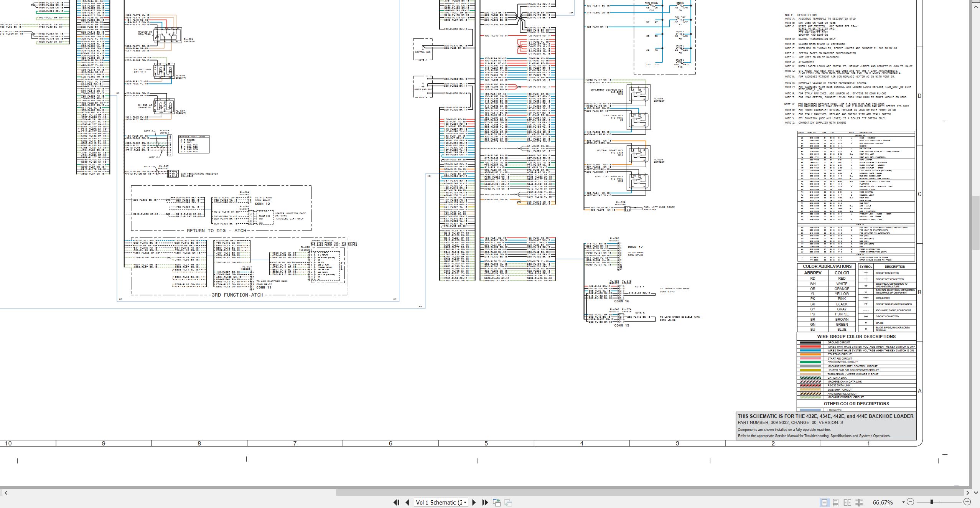Viewport: 980px width, 508px height.
Task: Go to the first page
Action: pyautogui.click(x=397, y=502)
